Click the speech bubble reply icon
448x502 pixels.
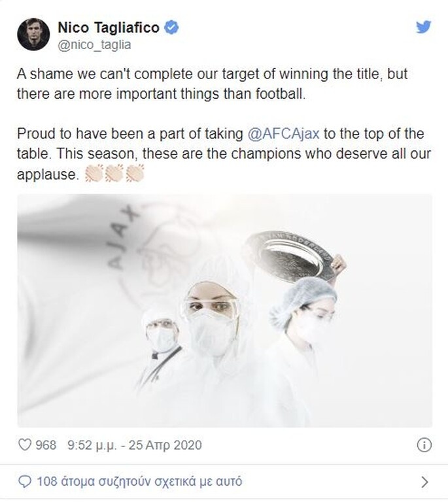pyautogui.click(x=25, y=482)
